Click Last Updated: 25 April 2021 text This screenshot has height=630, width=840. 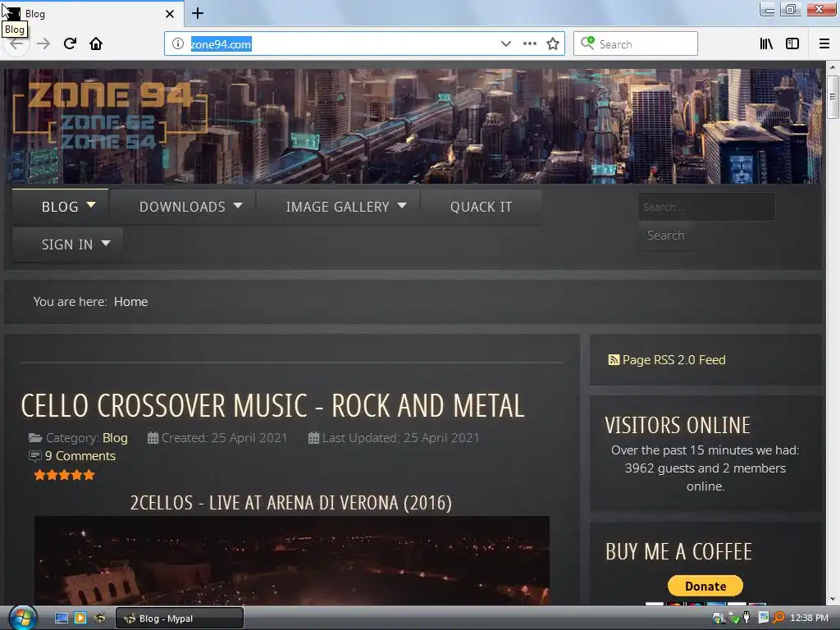pos(400,438)
